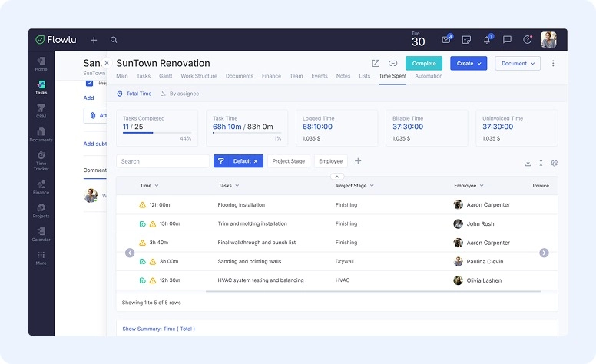Click the Search input field
The image size is (596, 364).
pyautogui.click(x=163, y=161)
